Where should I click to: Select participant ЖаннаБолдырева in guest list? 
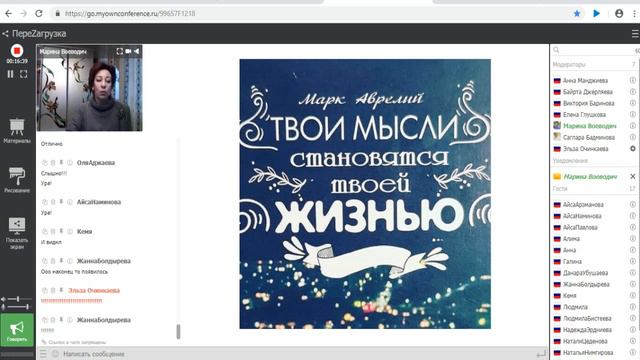(586, 284)
